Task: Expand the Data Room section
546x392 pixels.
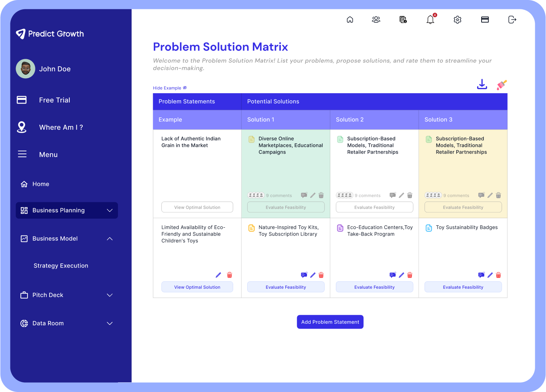Action: pos(109,323)
